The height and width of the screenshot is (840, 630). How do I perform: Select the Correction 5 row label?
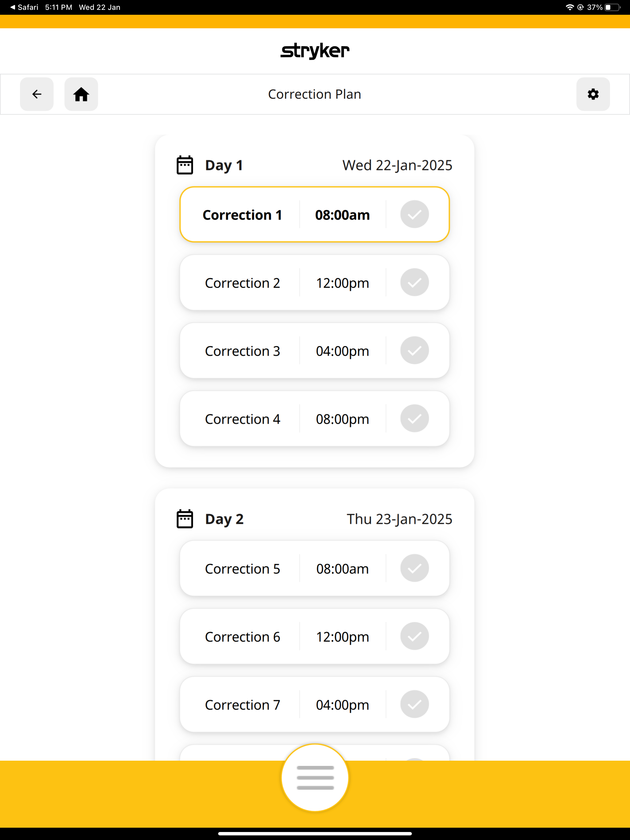click(242, 569)
